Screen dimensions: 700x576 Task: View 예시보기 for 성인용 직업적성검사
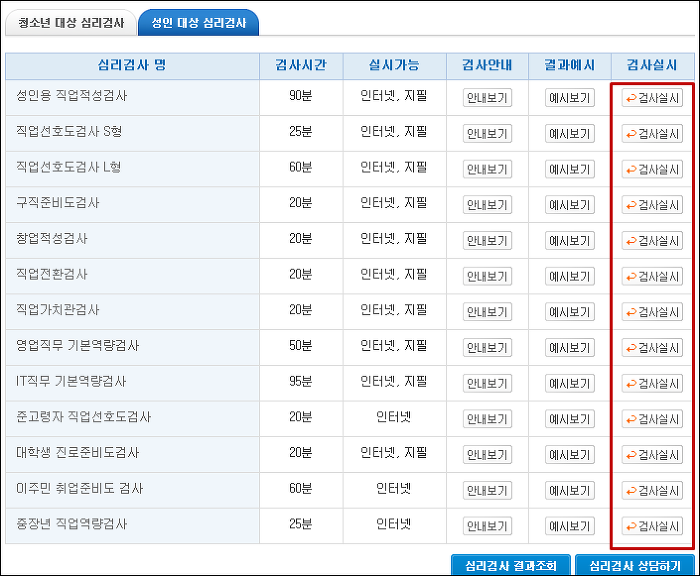tap(570, 98)
